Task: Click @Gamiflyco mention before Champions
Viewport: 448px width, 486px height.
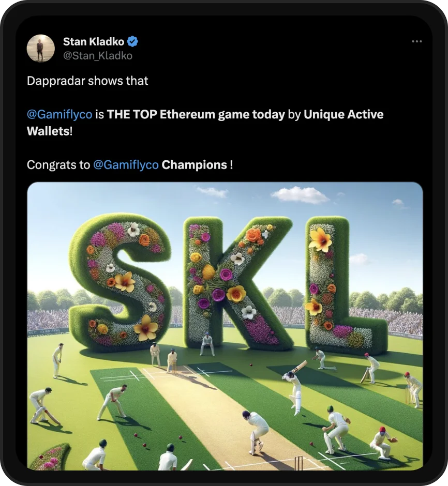Action: (126, 165)
